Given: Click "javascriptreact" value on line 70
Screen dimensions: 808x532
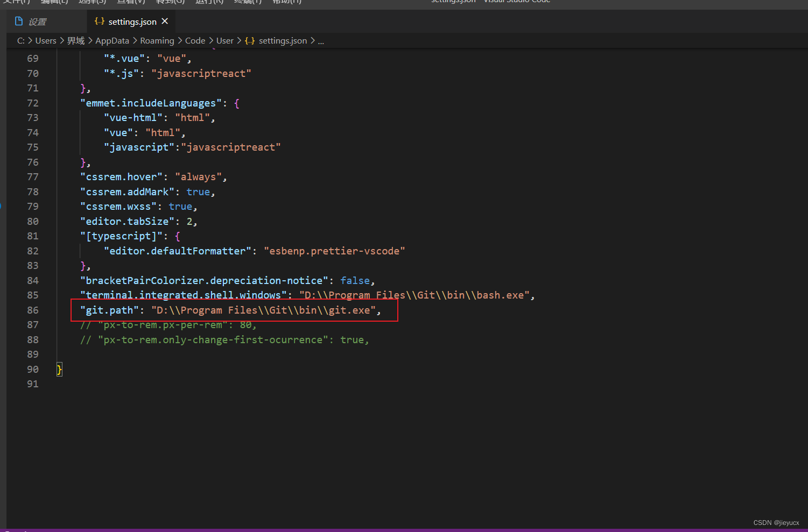Looking at the screenshot, I should click(201, 73).
